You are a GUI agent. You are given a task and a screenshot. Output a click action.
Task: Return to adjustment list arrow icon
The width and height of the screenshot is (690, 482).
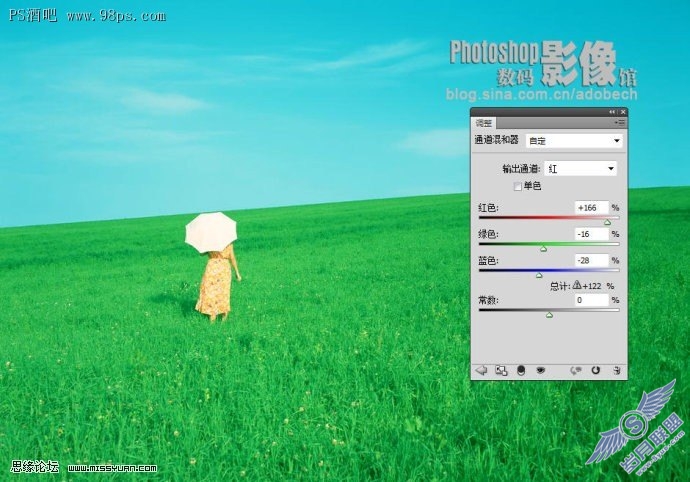481,371
